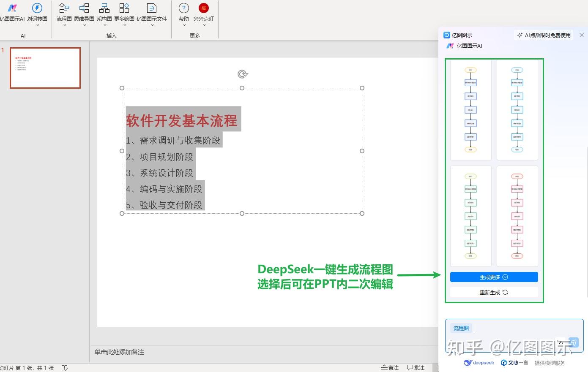Expand the 更多绘图 dropdown arrow
Image resolution: width=588 pixels, height=372 pixels.
tap(124, 25)
